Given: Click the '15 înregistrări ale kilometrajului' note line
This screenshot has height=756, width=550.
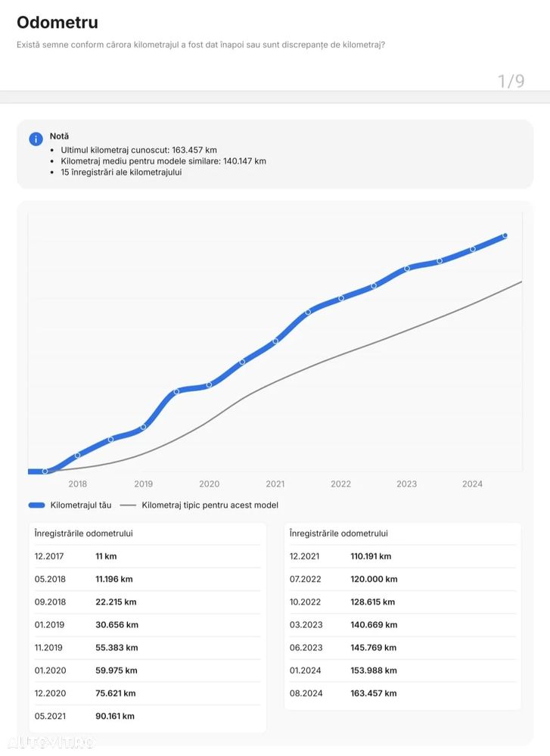Looking at the screenshot, I should [x=121, y=172].
